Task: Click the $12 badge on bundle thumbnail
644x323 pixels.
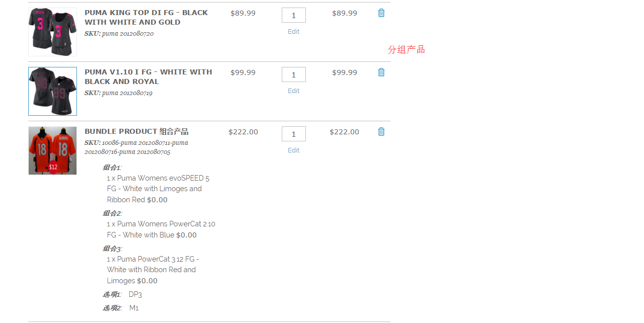Action: pyautogui.click(x=53, y=167)
